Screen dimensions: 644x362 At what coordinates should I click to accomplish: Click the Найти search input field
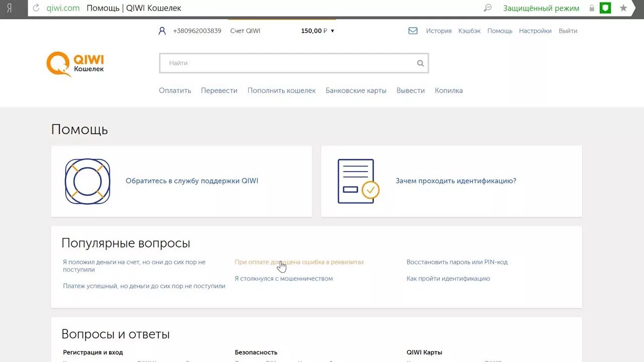point(294,63)
